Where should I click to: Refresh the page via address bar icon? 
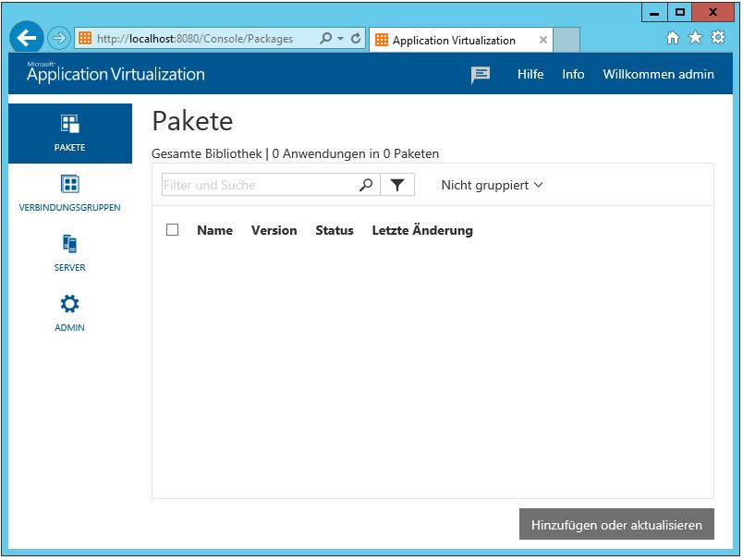pyautogui.click(x=356, y=39)
